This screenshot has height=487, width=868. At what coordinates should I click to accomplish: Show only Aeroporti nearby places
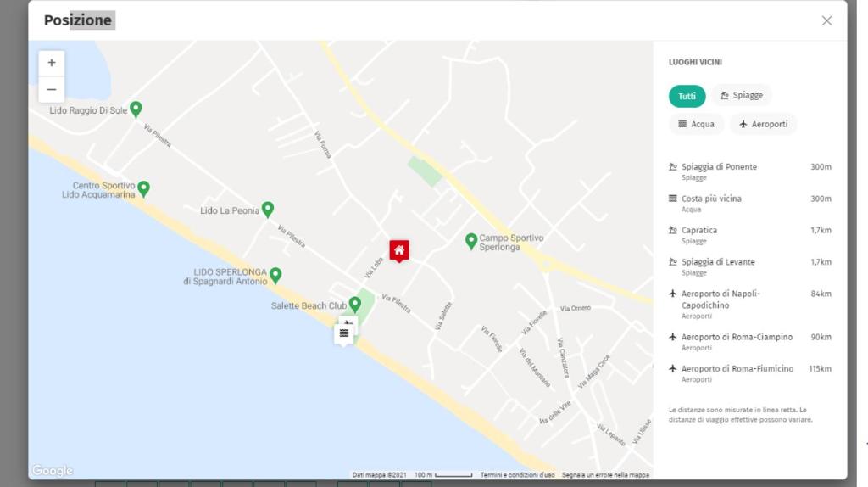tap(763, 124)
